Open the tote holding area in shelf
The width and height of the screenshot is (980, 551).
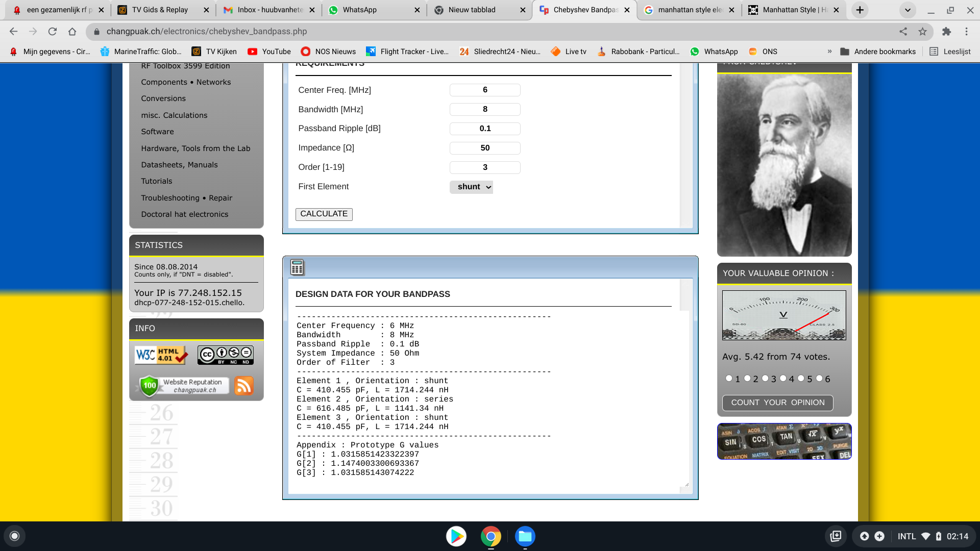[836, 536]
